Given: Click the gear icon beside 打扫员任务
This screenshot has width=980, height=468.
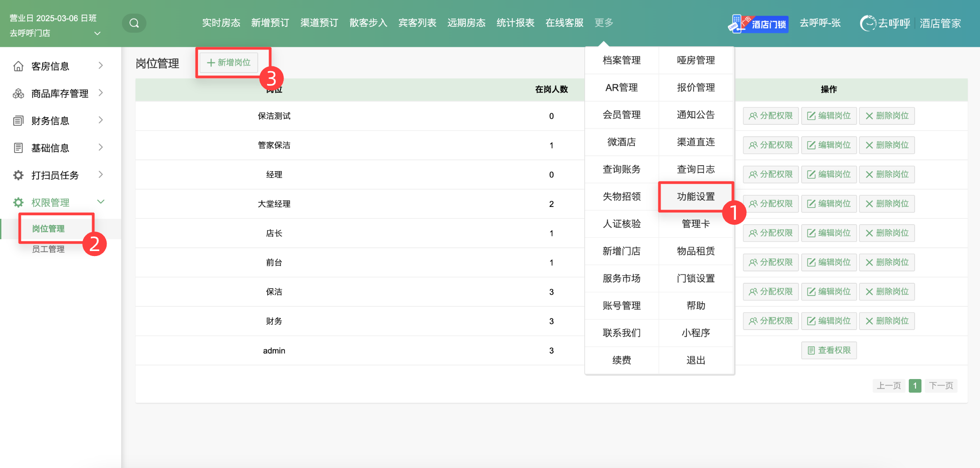Looking at the screenshot, I should tap(18, 175).
